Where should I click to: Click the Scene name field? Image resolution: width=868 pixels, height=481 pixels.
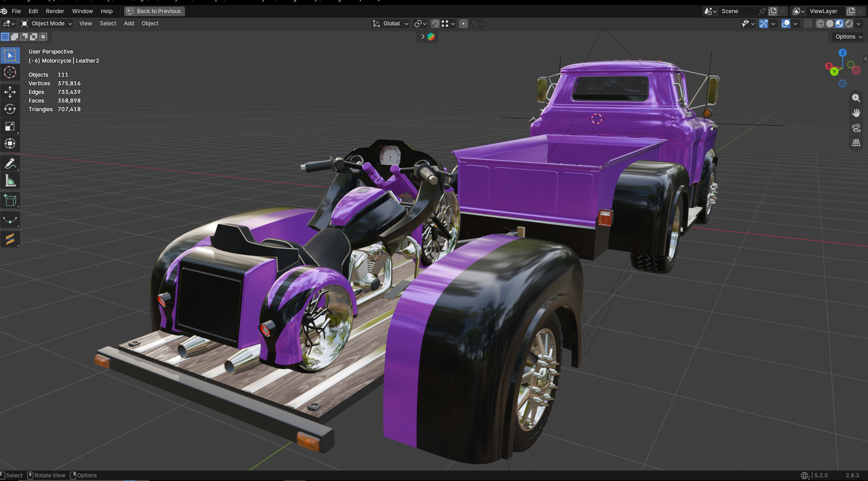pos(738,11)
